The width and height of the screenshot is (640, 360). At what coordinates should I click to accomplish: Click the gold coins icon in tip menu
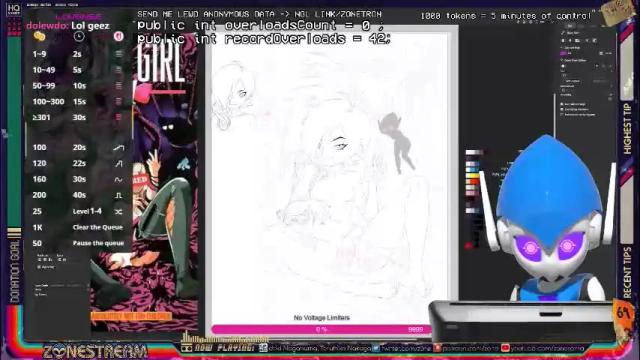click(39, 36)
